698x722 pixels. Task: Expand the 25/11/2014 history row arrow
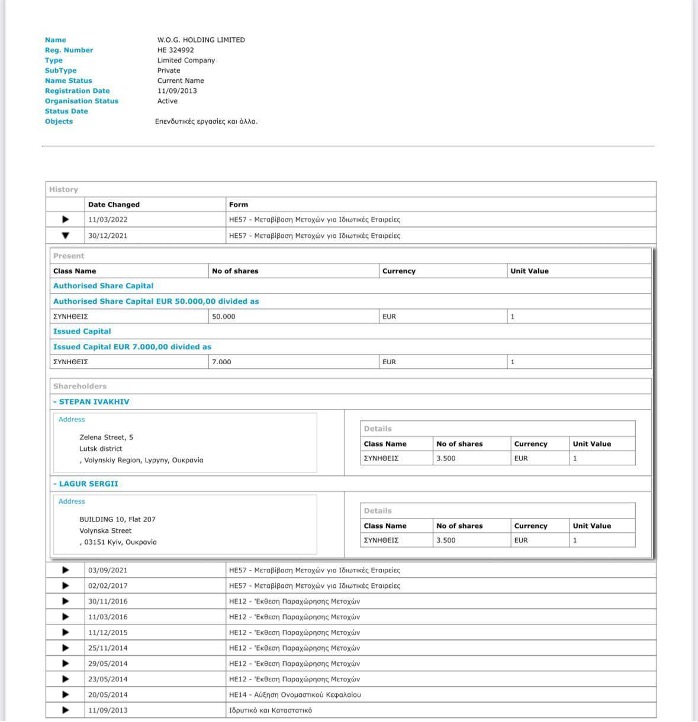click(x=66, y=648)
